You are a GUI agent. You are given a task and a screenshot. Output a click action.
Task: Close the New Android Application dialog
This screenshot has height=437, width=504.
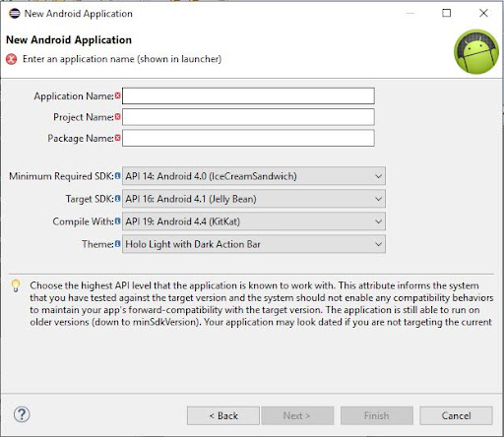(483, 13)
